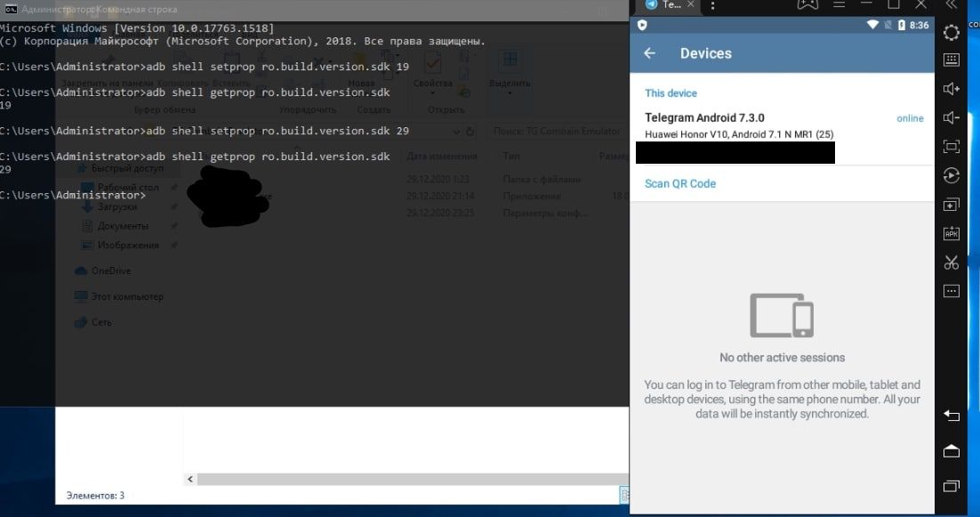Minimize the emulator window

[866, 4]
